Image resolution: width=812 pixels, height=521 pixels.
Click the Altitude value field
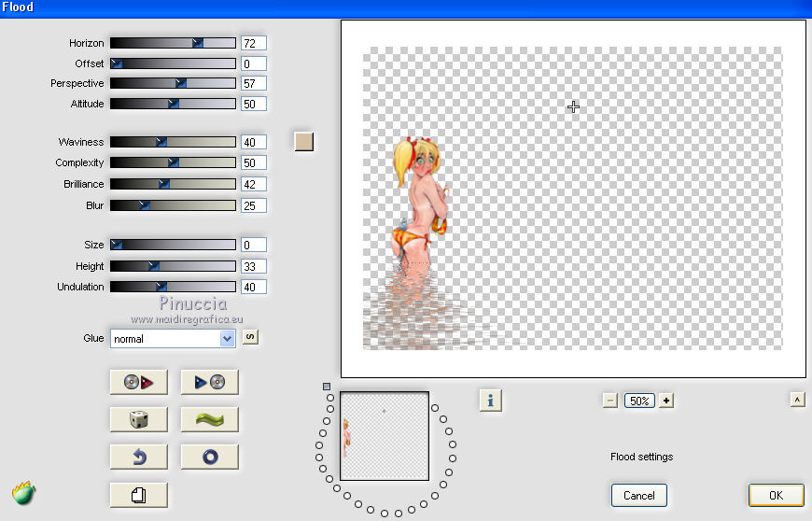(x=254, y=104)
